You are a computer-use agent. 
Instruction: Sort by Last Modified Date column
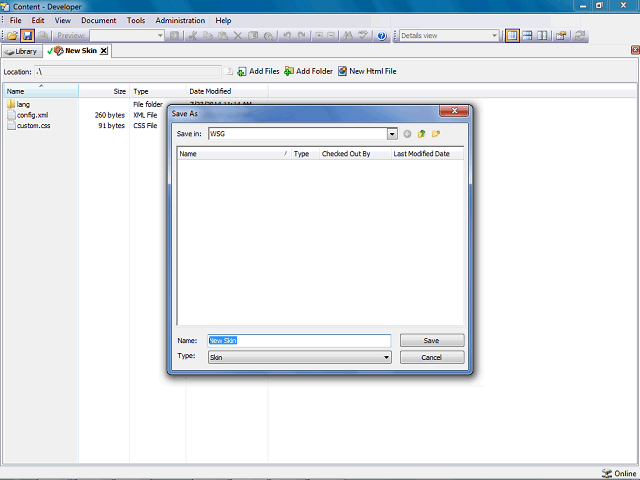coord(427,154)
